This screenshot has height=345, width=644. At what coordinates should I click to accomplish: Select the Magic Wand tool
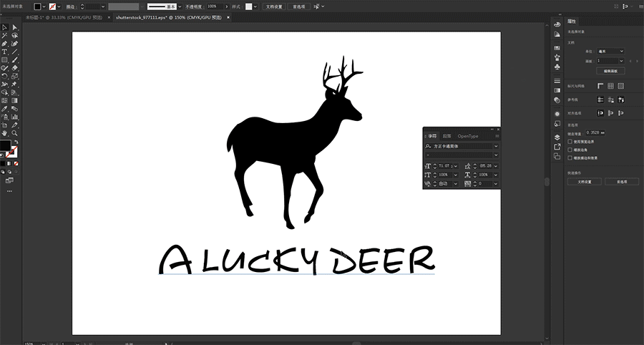tap(4, 35)
